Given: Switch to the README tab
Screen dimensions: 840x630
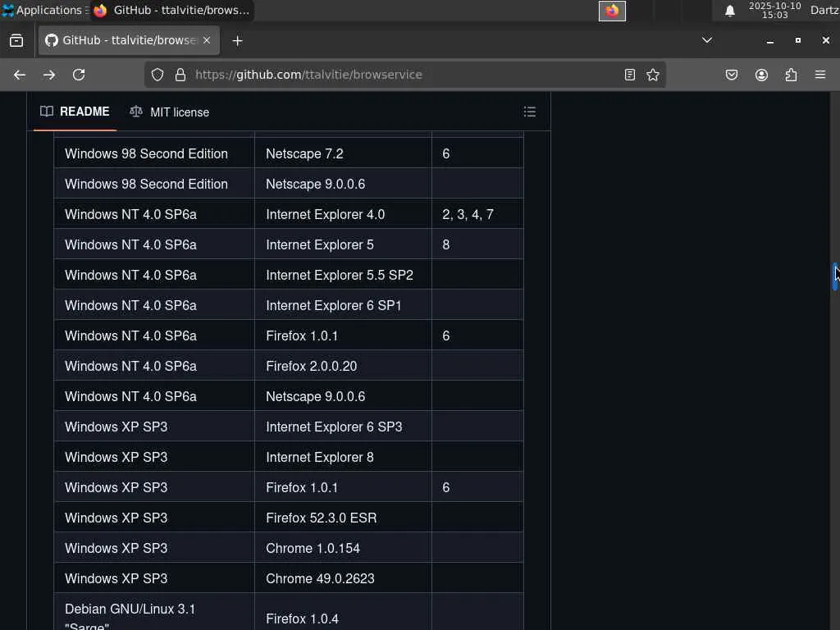Looking at the screenshot, I should click(x=75, y=112).
